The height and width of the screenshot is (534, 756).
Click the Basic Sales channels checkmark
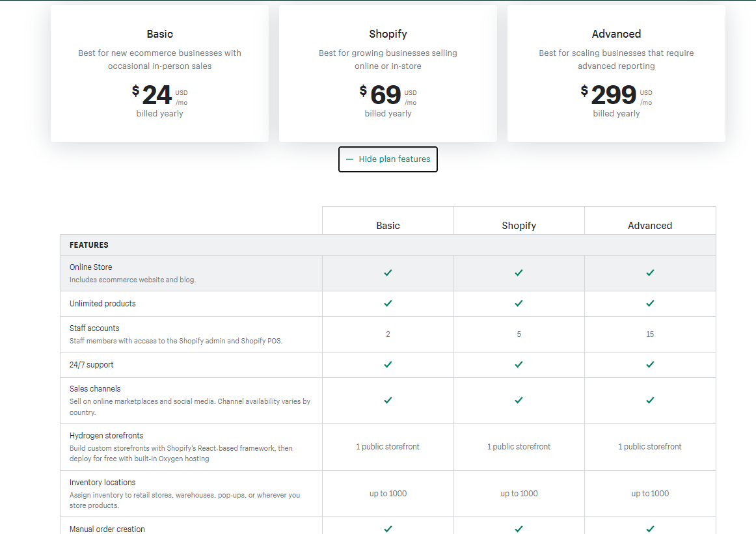click(388, 401)
